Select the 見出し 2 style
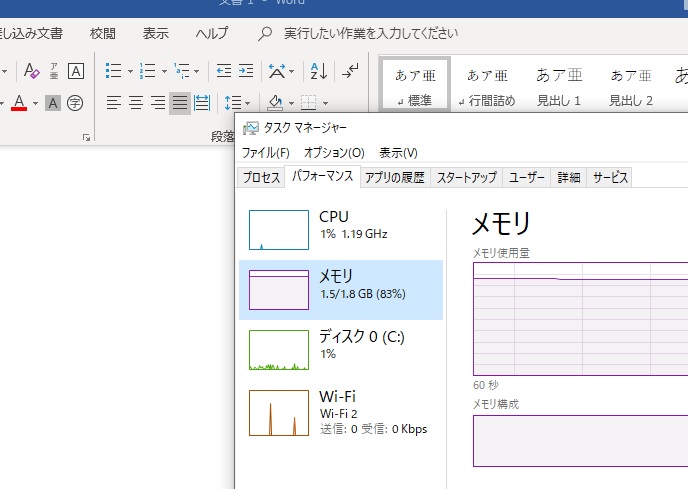 [631, 88]
